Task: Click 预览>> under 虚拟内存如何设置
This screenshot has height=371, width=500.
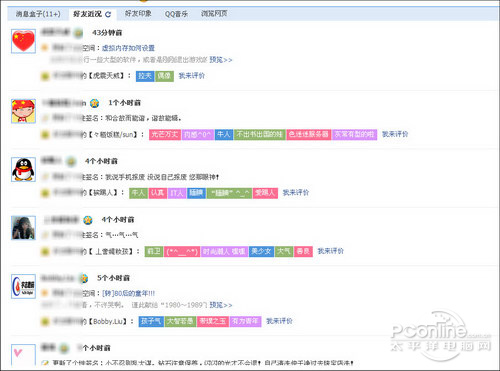Action: click(x=221, y=60)
